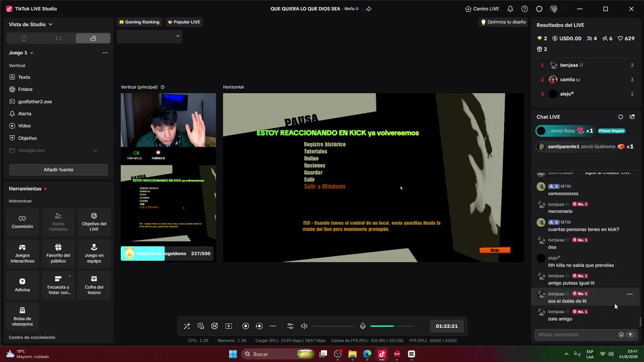The image size is (644, 362).
Task: Send the comment with arrow button
Action: (x=630, y=335)
